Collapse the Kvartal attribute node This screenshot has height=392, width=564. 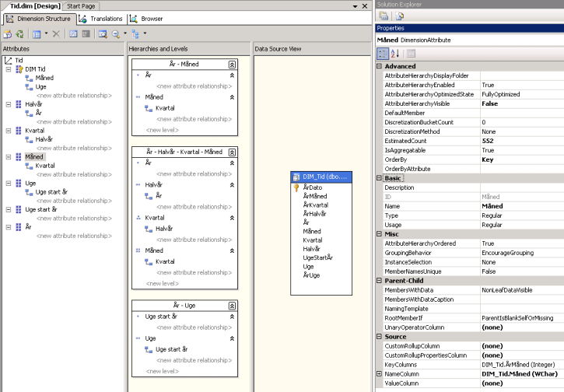[x=9, y=131]
